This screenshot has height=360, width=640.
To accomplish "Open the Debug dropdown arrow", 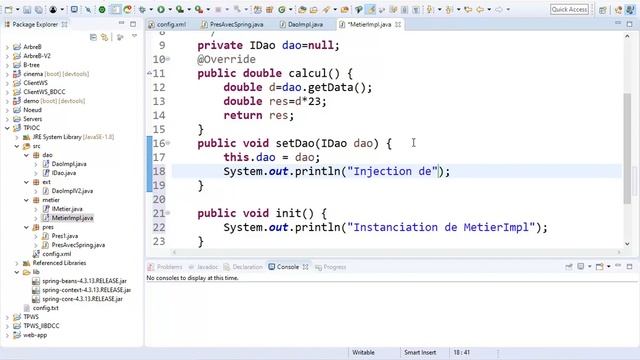I will point(151,9).
